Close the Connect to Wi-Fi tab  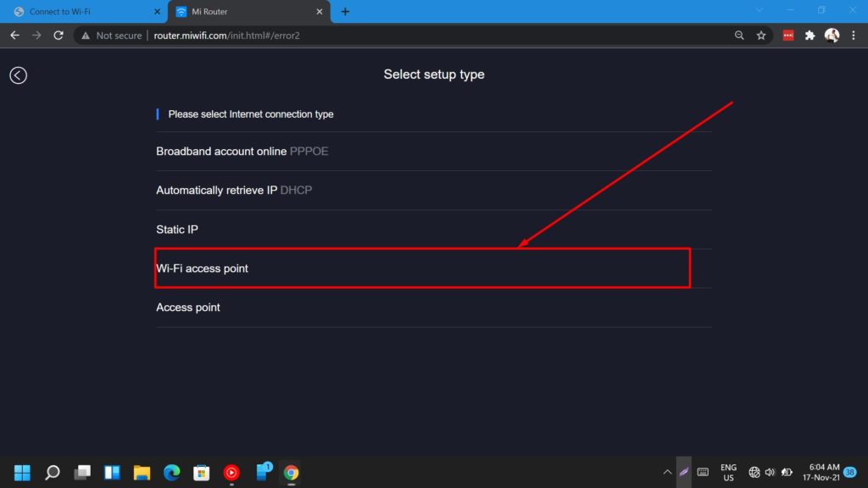coord(157,12)
